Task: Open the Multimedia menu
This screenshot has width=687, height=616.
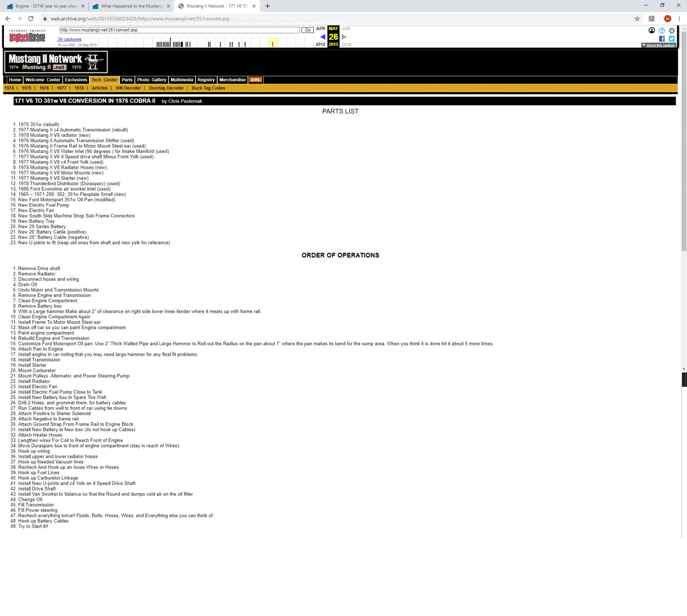Action: click(x=182, y=80)
